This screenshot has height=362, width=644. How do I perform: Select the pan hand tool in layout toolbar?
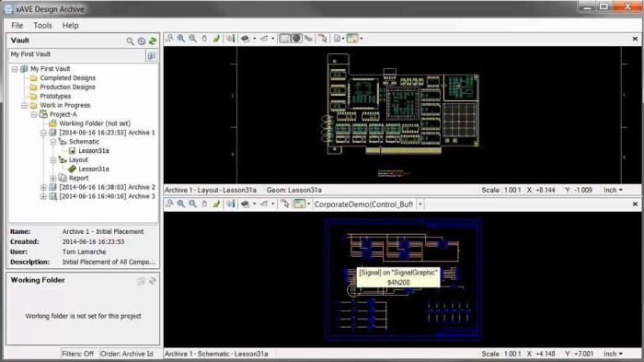[x=204, y=39]
